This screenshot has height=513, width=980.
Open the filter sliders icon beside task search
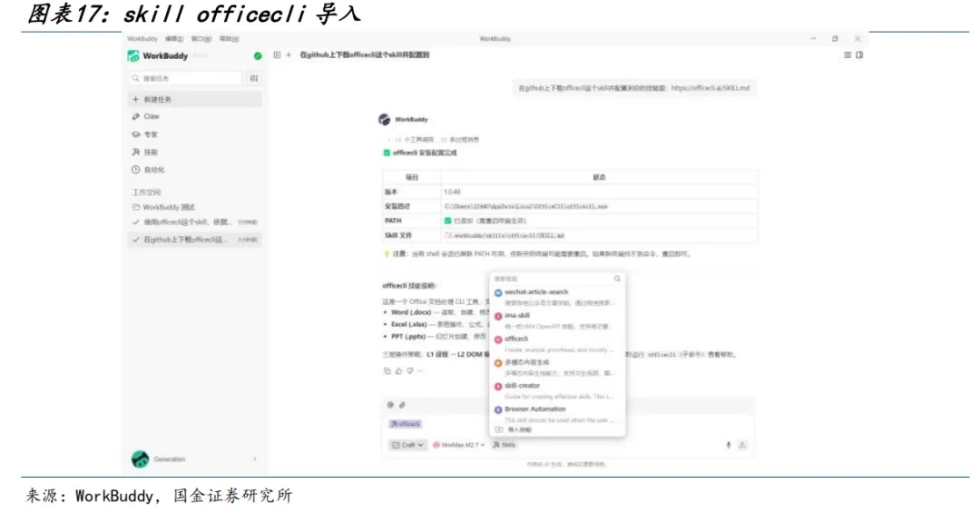click(254, 78)
